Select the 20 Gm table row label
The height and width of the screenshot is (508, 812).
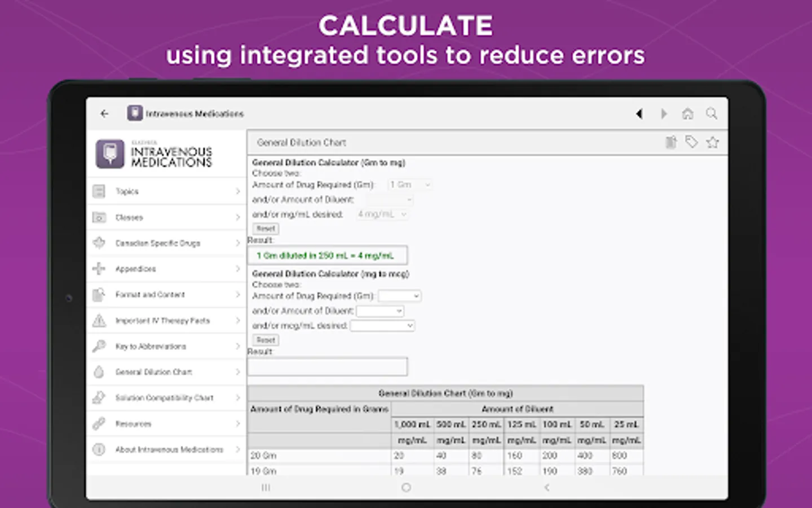tap(263, 456)
